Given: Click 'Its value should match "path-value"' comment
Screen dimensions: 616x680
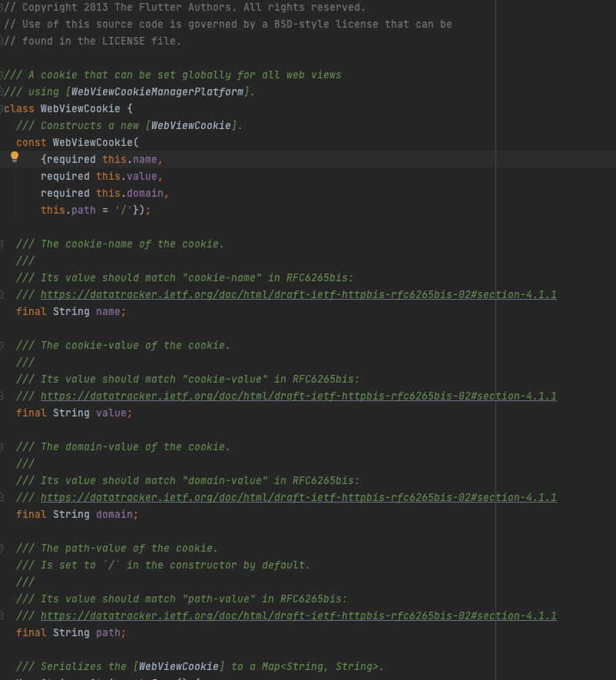Looking at the screenshot, I should coord(181,599).
